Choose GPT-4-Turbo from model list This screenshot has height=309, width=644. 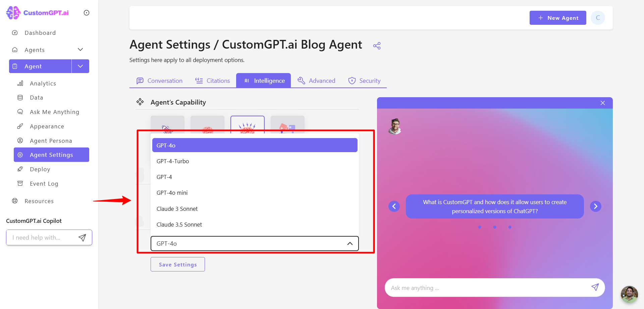255,161
